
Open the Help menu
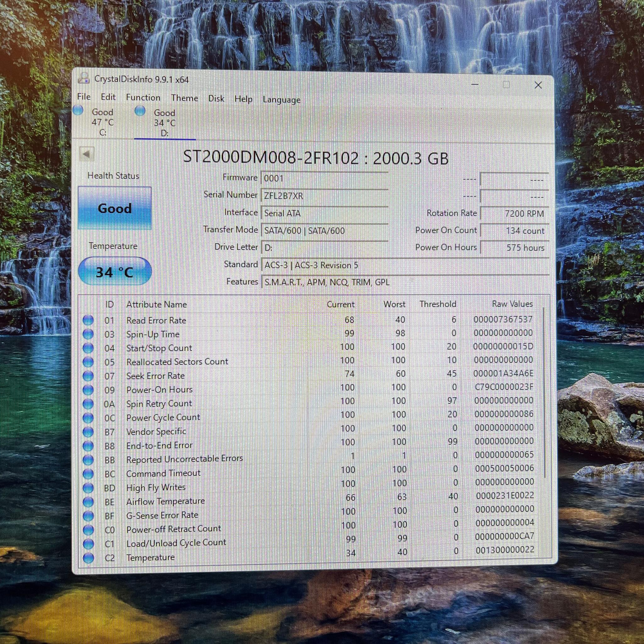pos(243,99)
